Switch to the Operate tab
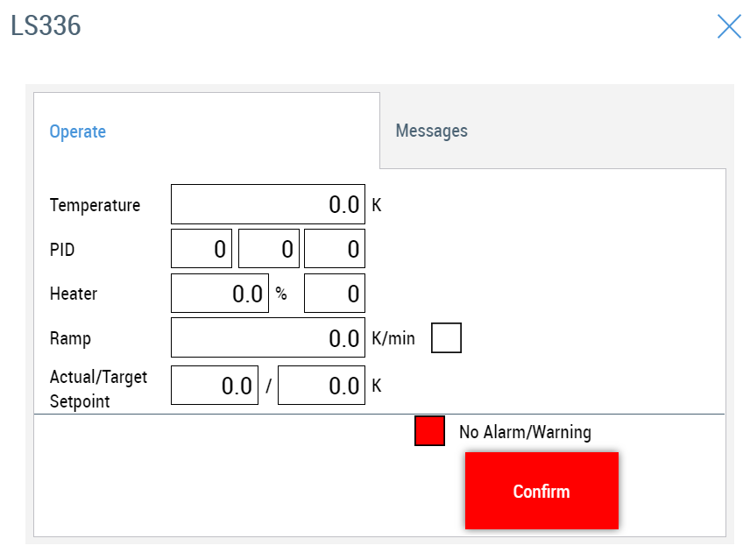750x560 pixels. point(78,131)
